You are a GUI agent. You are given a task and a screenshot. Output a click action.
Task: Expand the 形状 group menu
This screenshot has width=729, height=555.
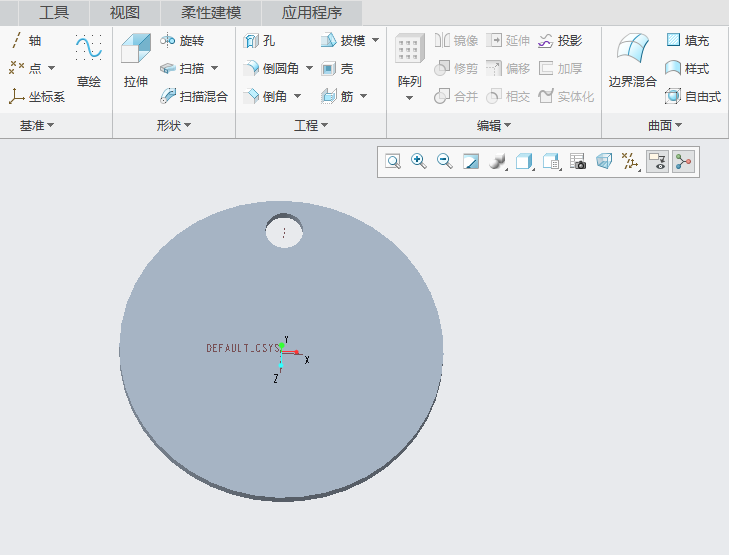coord(174,126)
